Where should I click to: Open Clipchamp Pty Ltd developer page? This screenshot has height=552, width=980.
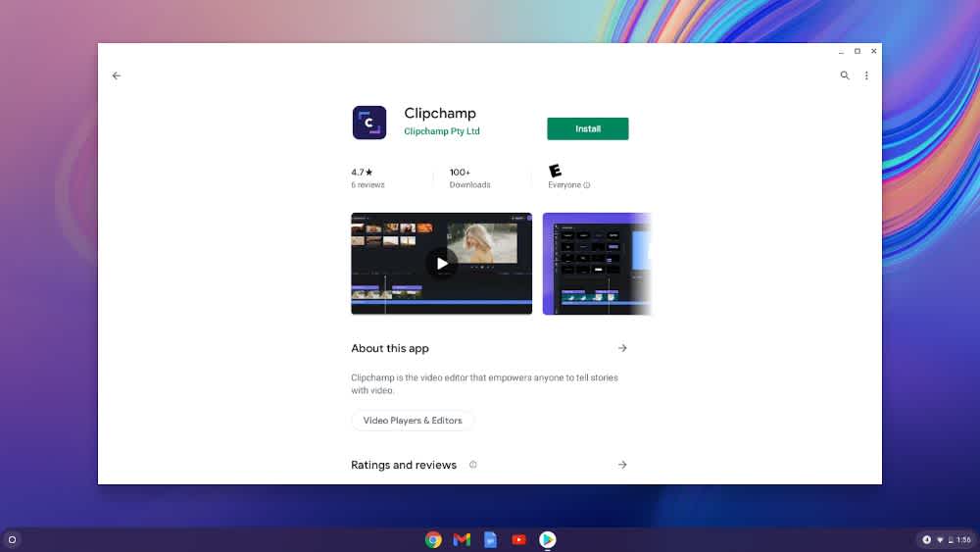click(441, 131)
